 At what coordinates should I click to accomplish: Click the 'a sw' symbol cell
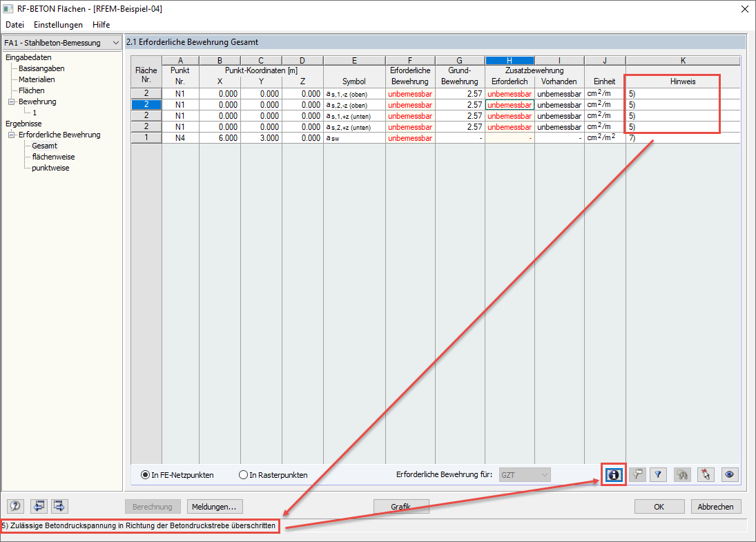click(354, 138)
